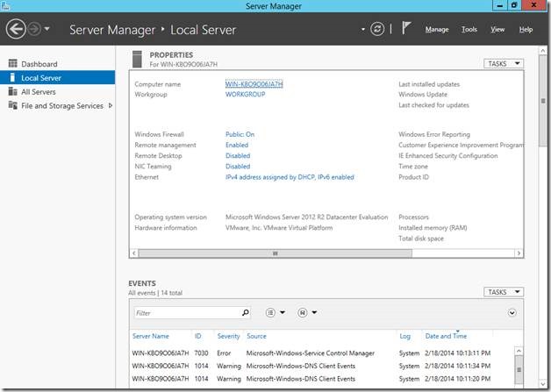Open File and Storage Services

pyautogui.click(x=62, y=106)
